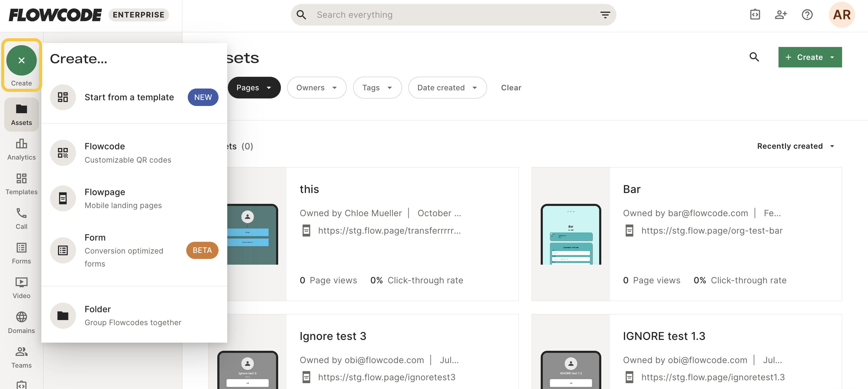This screenshot has width=868, height=389.
Task: Choose Flowpage mobile landing pages option
Action: 134,198
